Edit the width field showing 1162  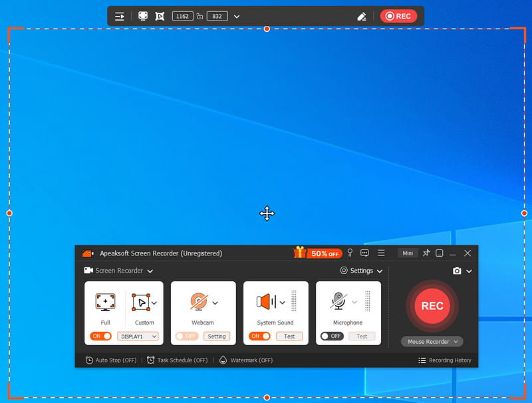(x=182, y=16)
